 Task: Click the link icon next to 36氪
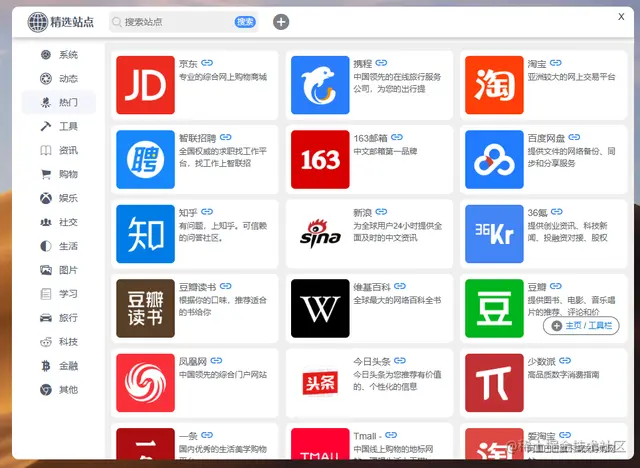click(557, 212)
